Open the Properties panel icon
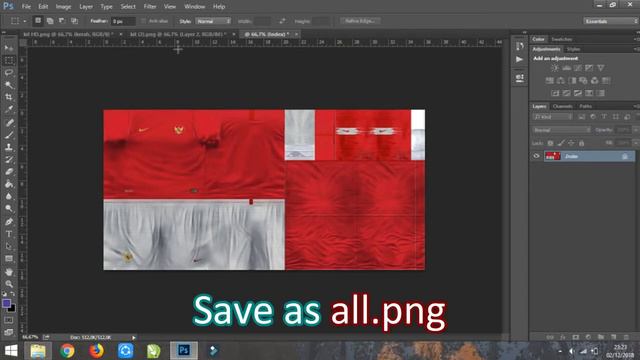640x360 pixels. coord(520,78)
